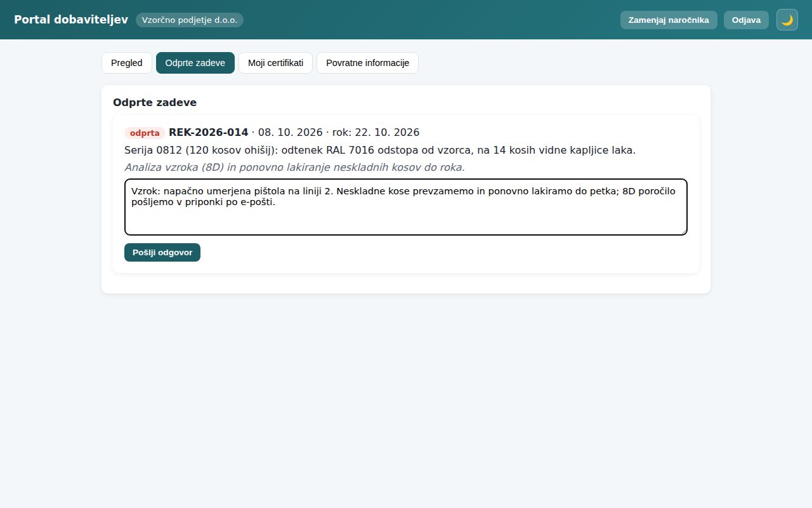The height and width of the screenshot is (508, 812).
Task: Click the Portal dobaviteljev title
Action: click(x=71, y=20)
